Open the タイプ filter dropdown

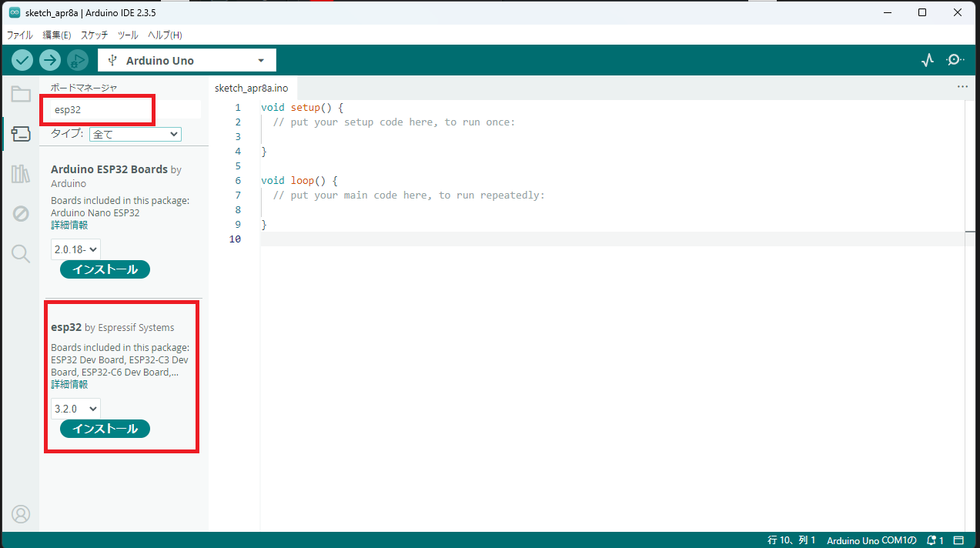pyautogui.click(x=135, y=134)
